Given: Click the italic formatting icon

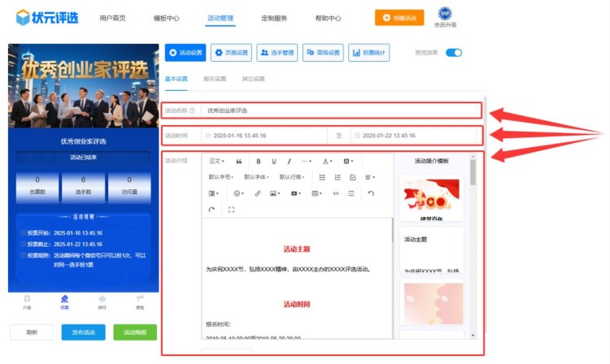Looking at the screenshot, I should coord(289,161).
